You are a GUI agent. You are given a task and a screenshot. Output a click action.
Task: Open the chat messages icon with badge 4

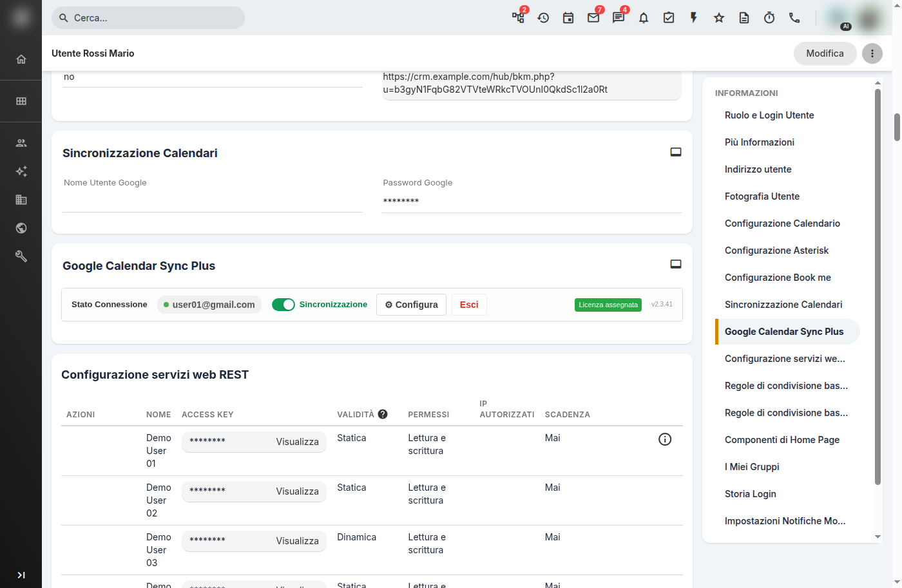pos(619,17)
